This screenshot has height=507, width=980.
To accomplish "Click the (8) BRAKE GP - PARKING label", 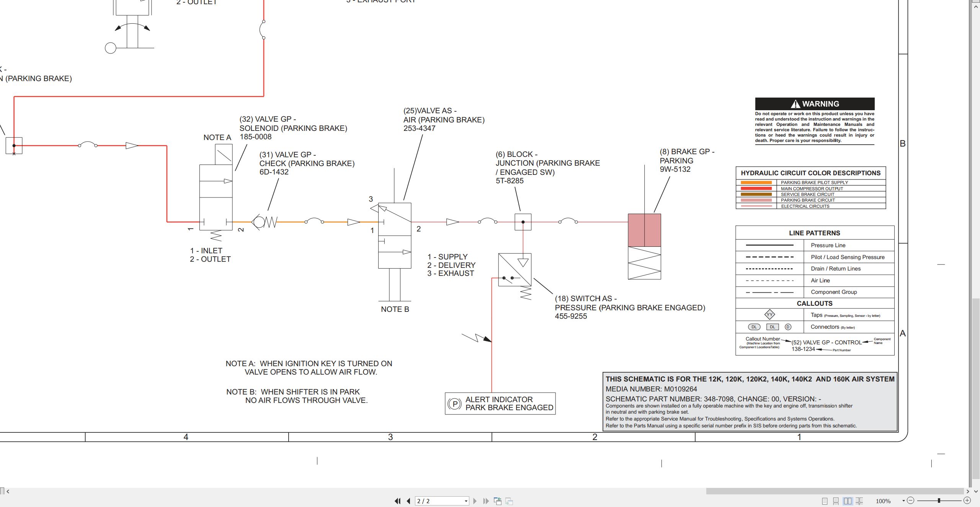I will coord(687,156).
